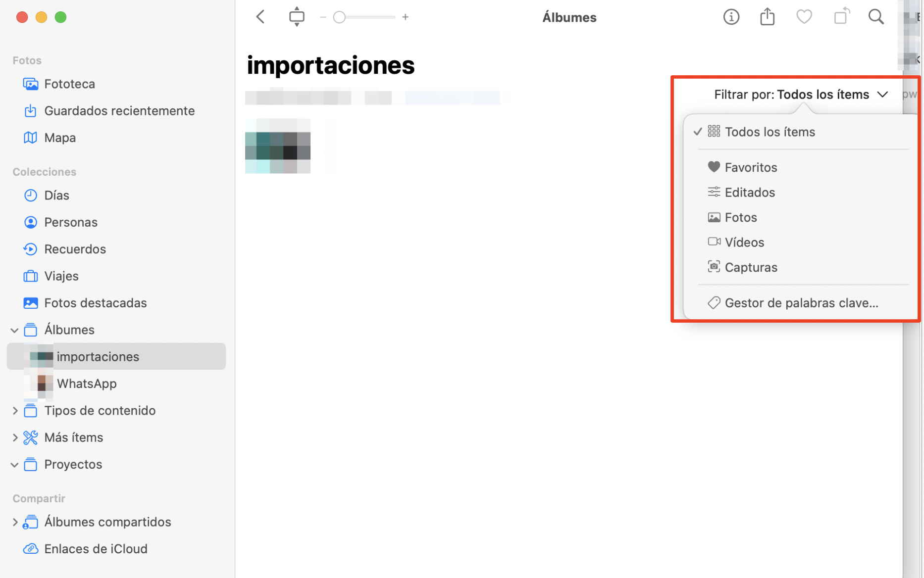924x578 pixels.
Task: Open the photo thumbnail in importaciones
Action: 277,146
